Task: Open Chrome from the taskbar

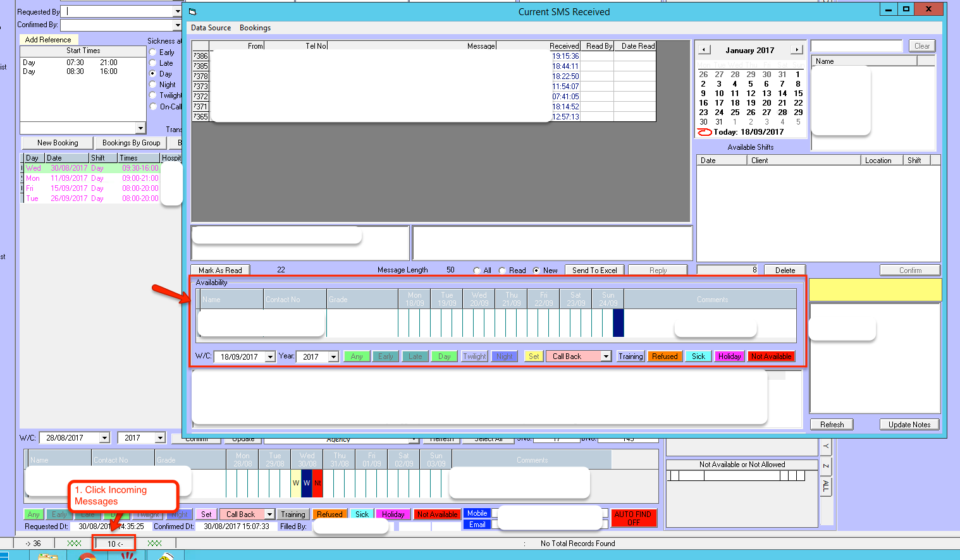Action: click(87, 557)
